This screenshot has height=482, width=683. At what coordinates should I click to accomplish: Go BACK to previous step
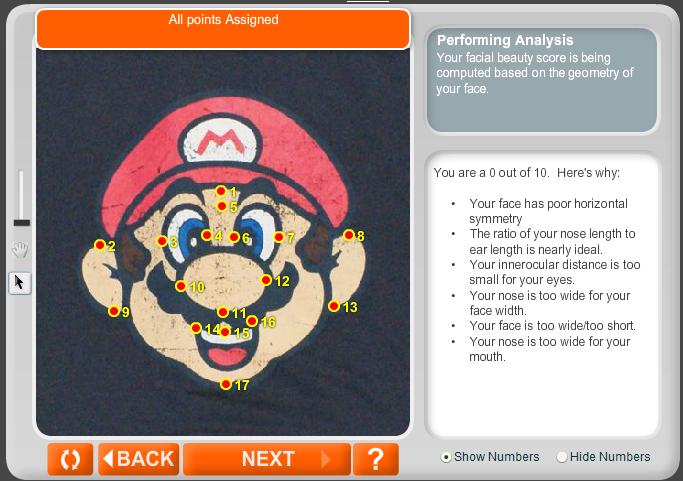(x=139, y=459)
